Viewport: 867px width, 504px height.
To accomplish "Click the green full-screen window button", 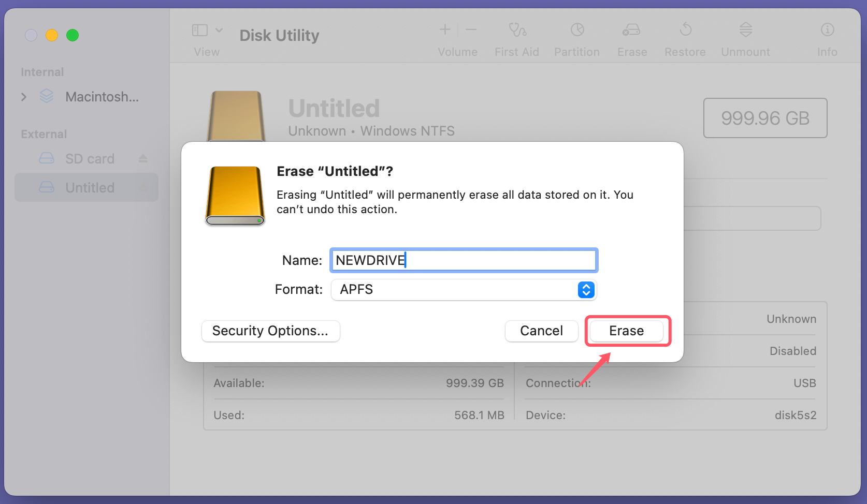I will tap(73, 35).
